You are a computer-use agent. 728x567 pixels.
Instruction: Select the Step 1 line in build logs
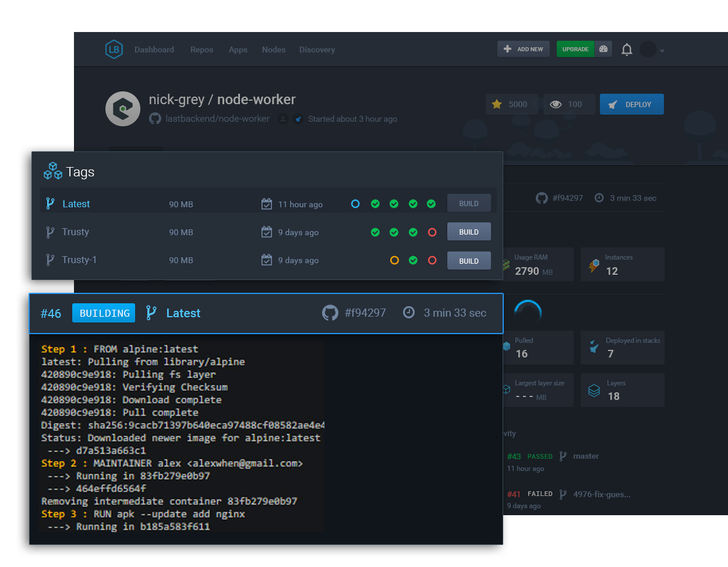(116, 349)
